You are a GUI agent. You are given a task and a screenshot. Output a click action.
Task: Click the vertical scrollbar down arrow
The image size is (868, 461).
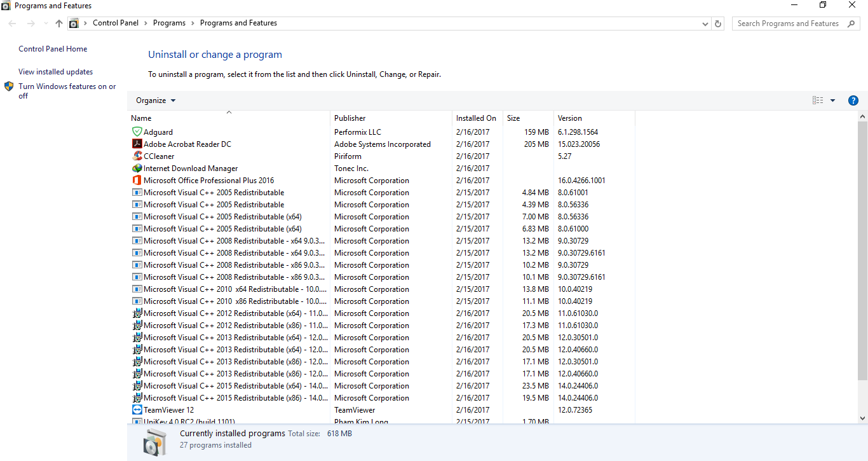[x=862, y=418]
